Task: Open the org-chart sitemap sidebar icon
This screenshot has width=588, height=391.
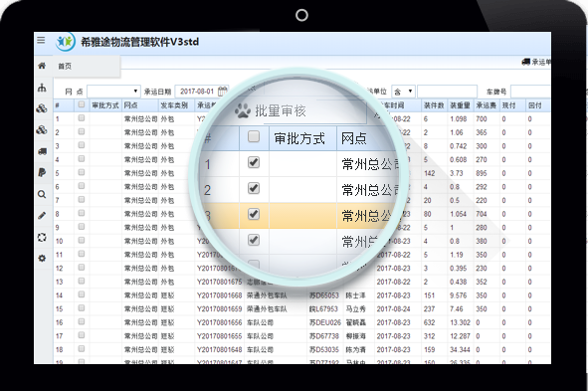Action: (42, 89)
